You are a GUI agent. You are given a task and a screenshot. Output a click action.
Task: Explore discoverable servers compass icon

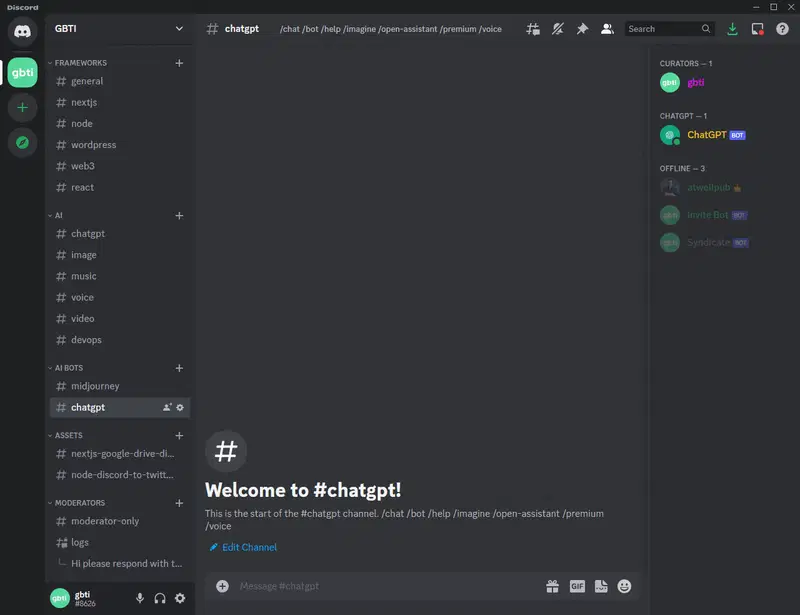click(x=22, y=143)
